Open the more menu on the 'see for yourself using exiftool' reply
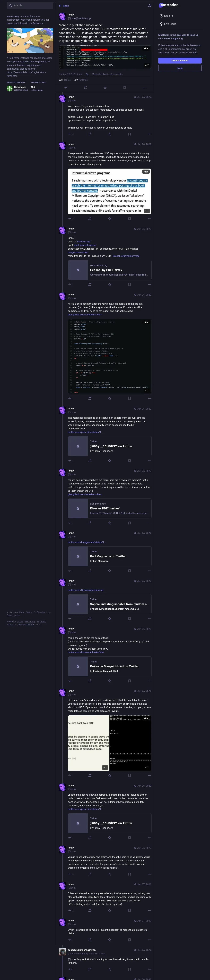The width and height of the screenshot is (210, 980). pos(149,134)
